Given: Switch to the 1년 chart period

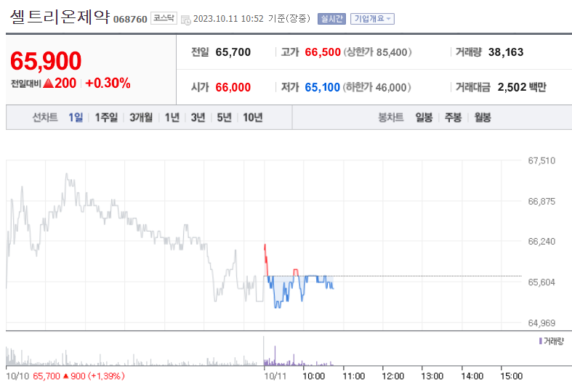Looking at the screenshot, I should [x=172, y=118].
